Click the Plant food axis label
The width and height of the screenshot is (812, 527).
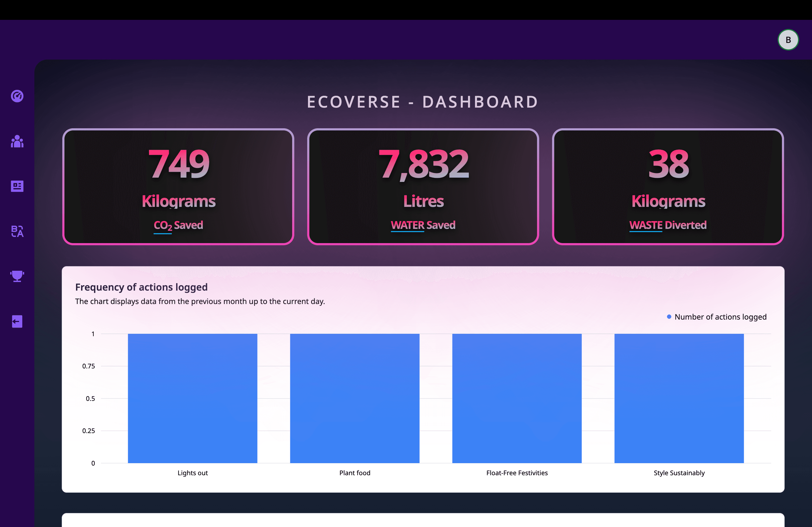pyautogui.click(x=355, y=473)
